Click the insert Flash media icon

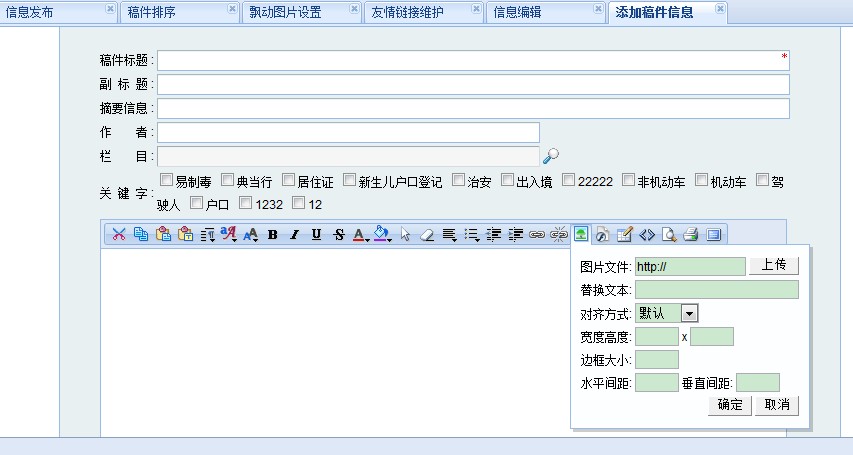[x=602, y=235]
